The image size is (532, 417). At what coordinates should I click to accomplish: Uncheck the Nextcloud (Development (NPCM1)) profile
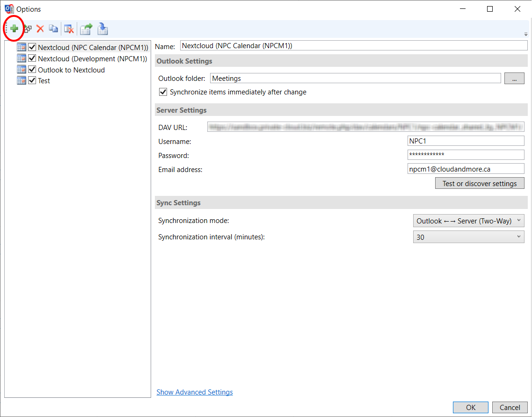coord(32,58)
